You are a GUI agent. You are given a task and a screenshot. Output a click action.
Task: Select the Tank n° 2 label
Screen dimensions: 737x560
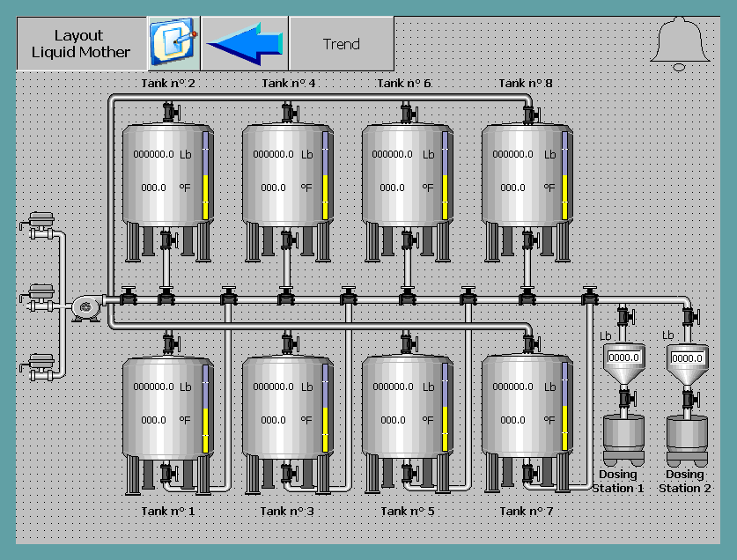pyautogui.click(x=168, y=84)
